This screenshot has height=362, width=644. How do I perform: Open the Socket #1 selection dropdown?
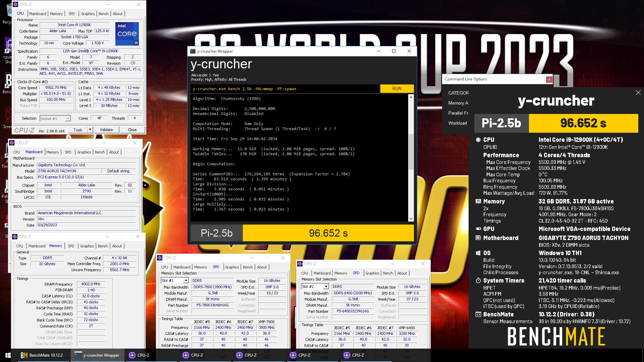[x=68, y=119]
